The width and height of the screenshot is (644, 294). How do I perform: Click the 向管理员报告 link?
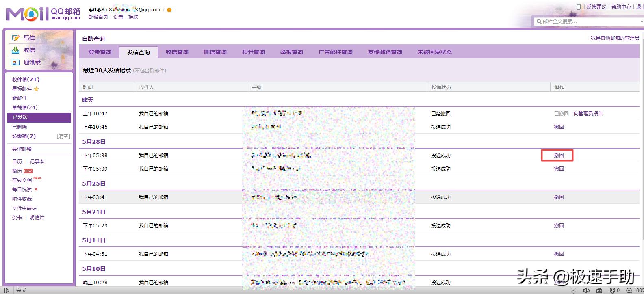point(588,114)
